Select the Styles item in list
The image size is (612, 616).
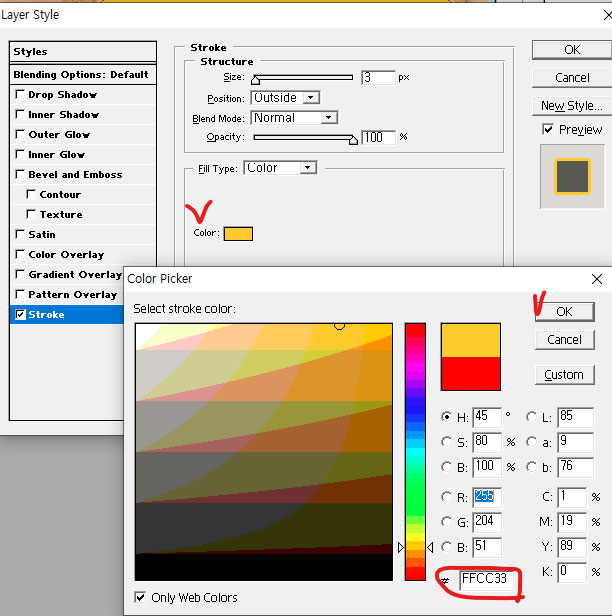pos(83,51)
